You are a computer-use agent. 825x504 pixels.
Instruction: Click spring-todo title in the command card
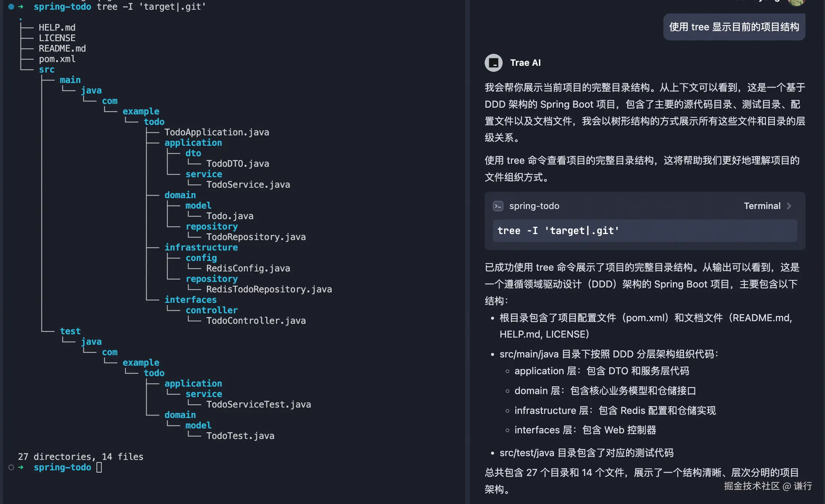[534, 206]
